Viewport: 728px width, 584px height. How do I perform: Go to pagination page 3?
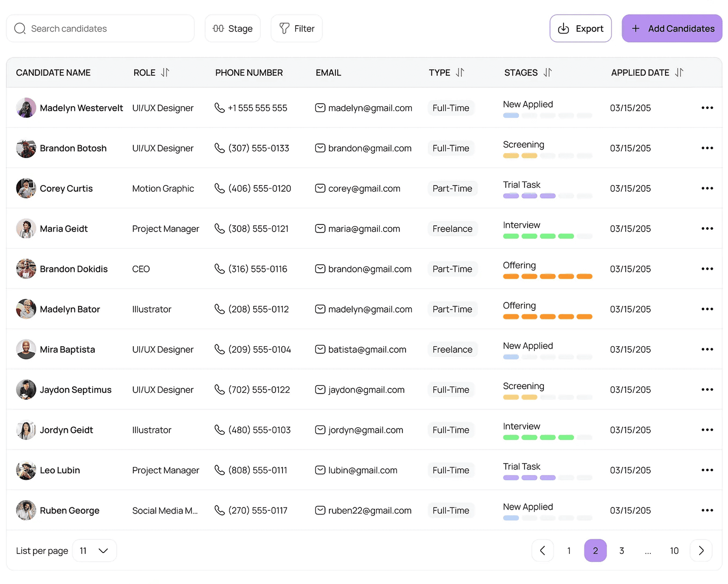[x=621, y=550]
